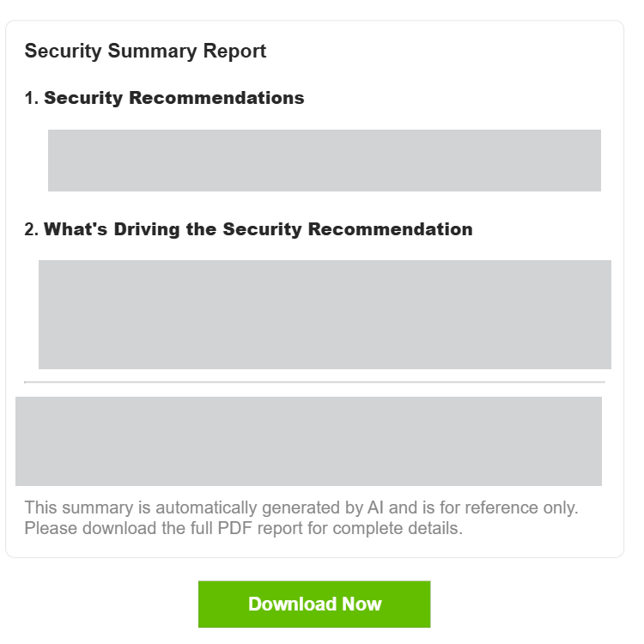The image size is (644, 644).
Task: Click the word 'Now' on the green button
Action: [361, 605]
